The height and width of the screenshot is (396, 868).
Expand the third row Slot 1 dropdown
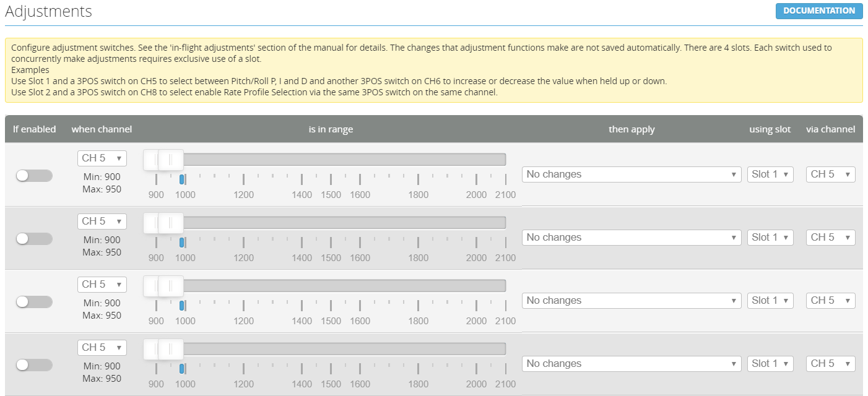[770, 301]
